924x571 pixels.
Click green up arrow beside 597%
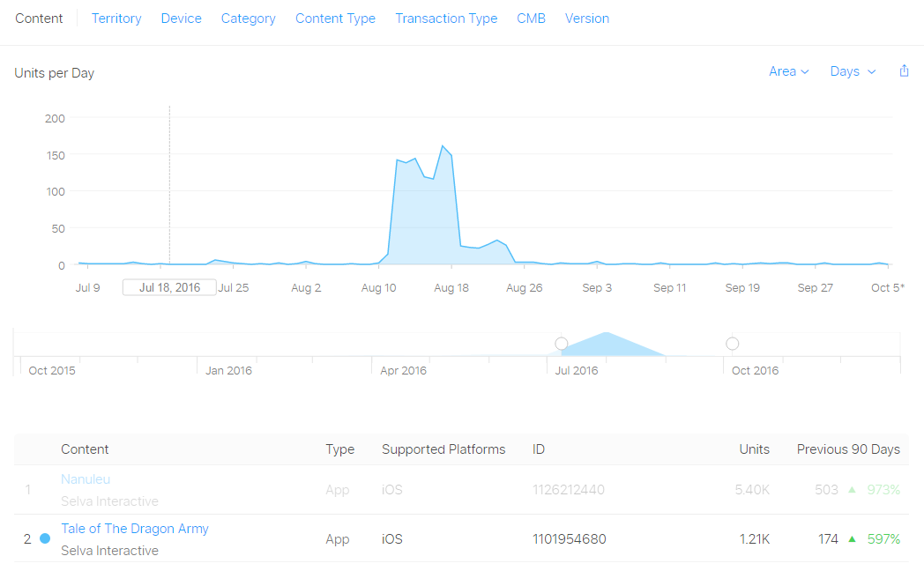[x=852, y=538]
